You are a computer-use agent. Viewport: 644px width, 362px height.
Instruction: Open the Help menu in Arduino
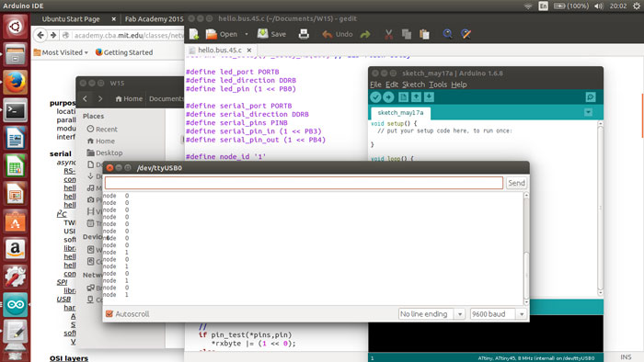tap(459, 85)
